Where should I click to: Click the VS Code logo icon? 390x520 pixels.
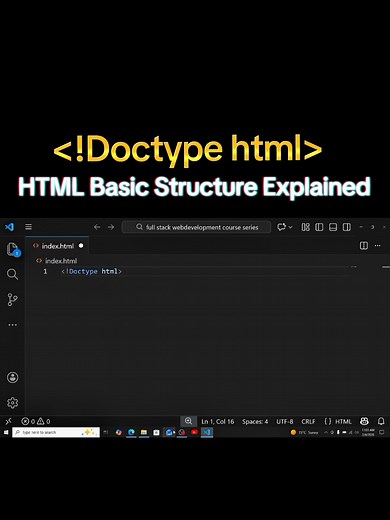click(x=9, y=227)
